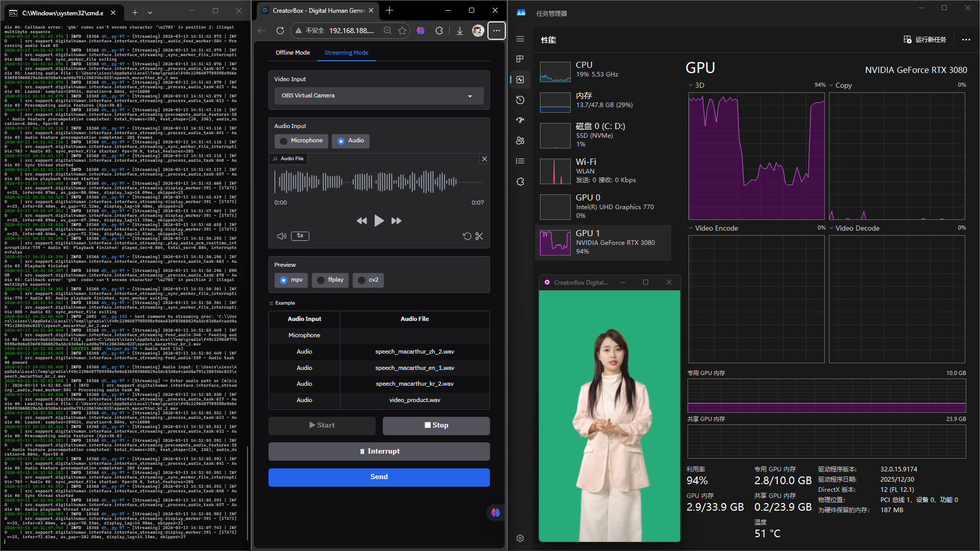
Task: Trim the audio file using the scissors icon
Action: point(479,236)
